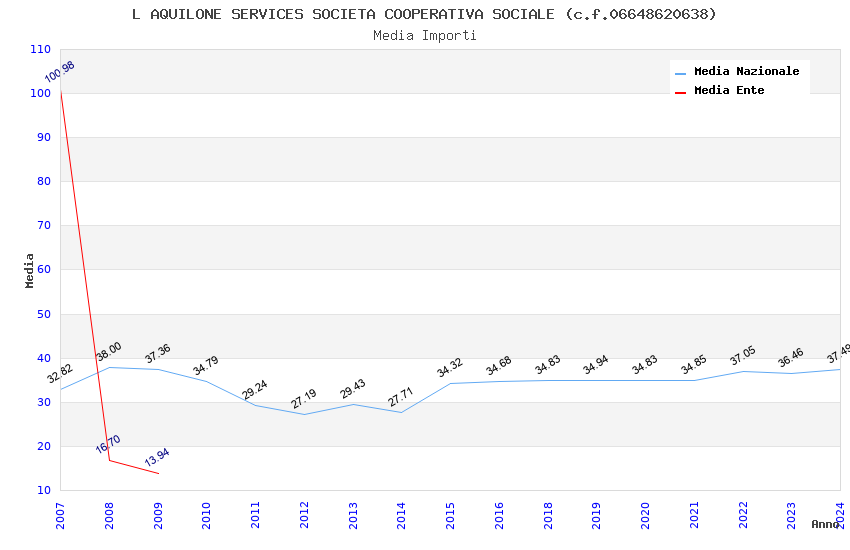Click the x-axis year 2014

(401, 515)
